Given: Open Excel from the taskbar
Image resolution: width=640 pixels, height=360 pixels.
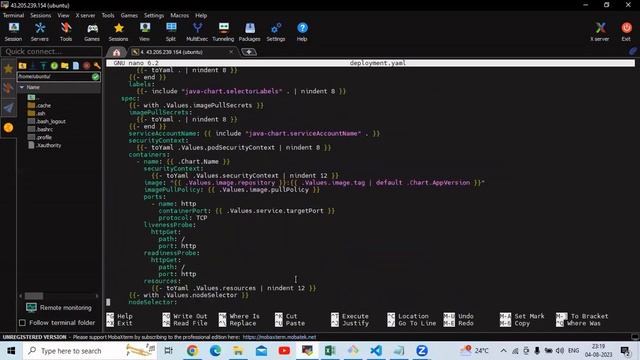Looking at the screenshot, I should [330, 351].
